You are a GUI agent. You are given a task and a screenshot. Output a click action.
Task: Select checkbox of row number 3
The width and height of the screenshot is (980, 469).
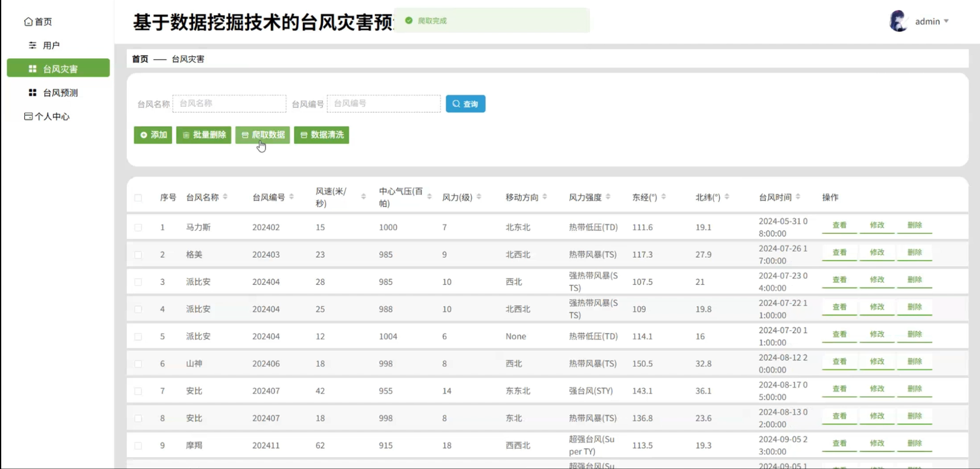click(138, 282)
